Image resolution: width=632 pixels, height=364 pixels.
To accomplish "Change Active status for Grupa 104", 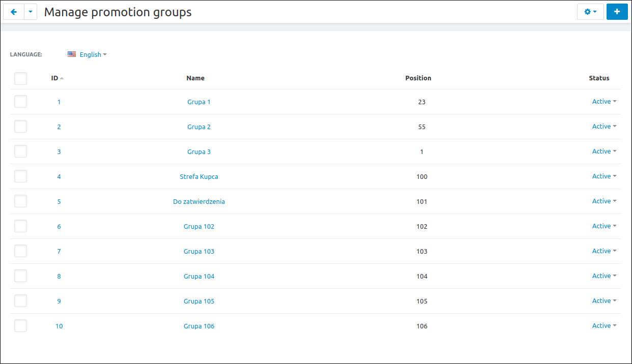I will (604, 276).
